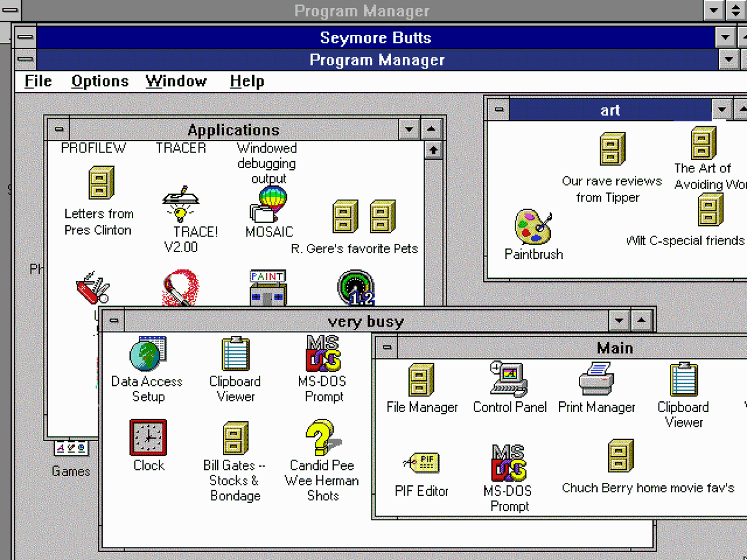747x560 pixels.
Task: Open the Applications window control menu
Action: [59, 129]
